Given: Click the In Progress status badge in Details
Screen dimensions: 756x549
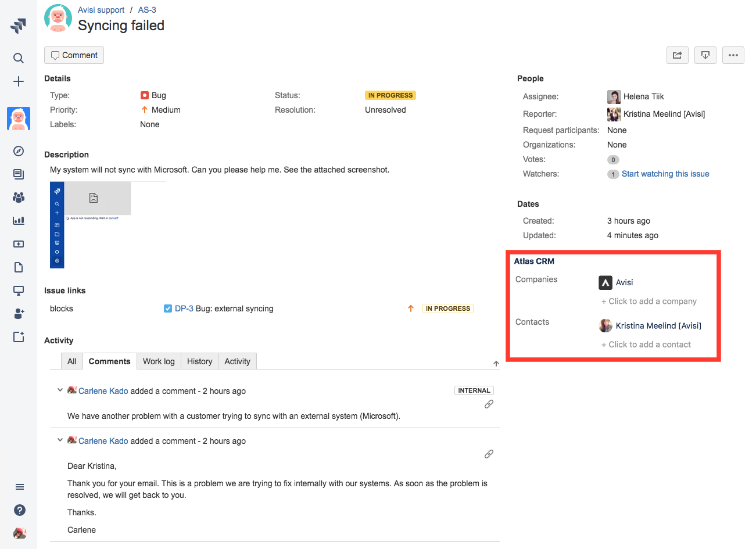Looking at the screenshot, I should tap(390, 95).
